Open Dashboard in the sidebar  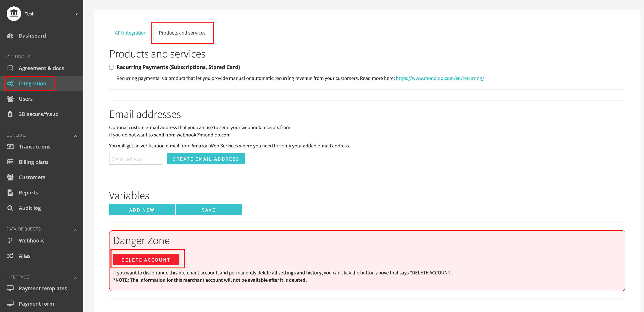click(x=32, y=36)
